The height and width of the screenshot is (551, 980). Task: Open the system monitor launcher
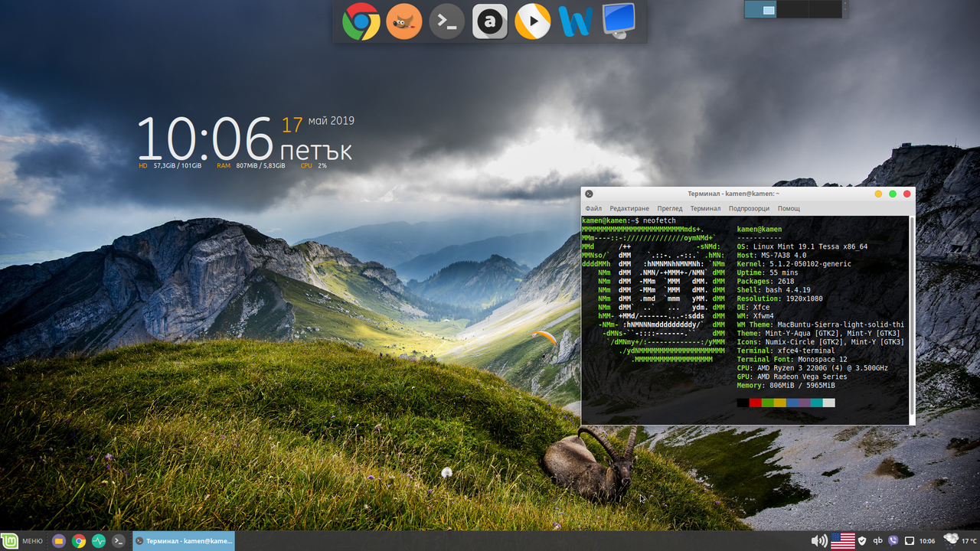pyautogui.click(x=99, y=541)
